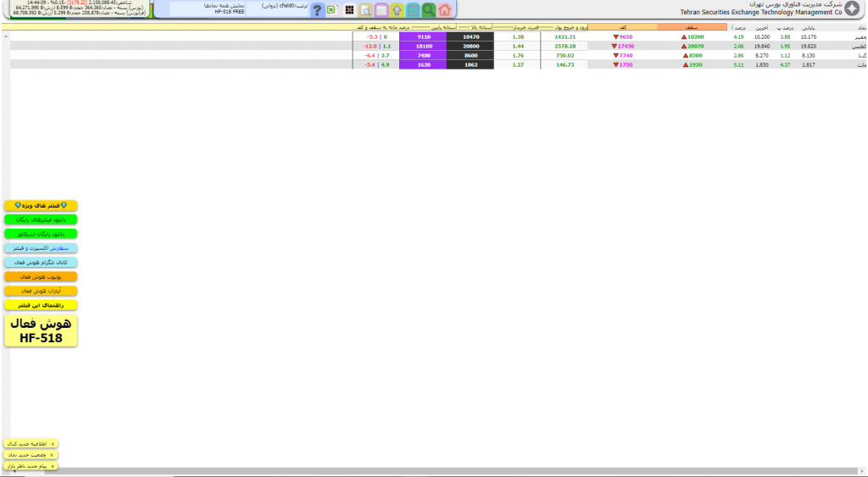Open 'کانال تلگرام هوش فعال' button
This screenshot has height=477, width=868.
pos(41,263)
